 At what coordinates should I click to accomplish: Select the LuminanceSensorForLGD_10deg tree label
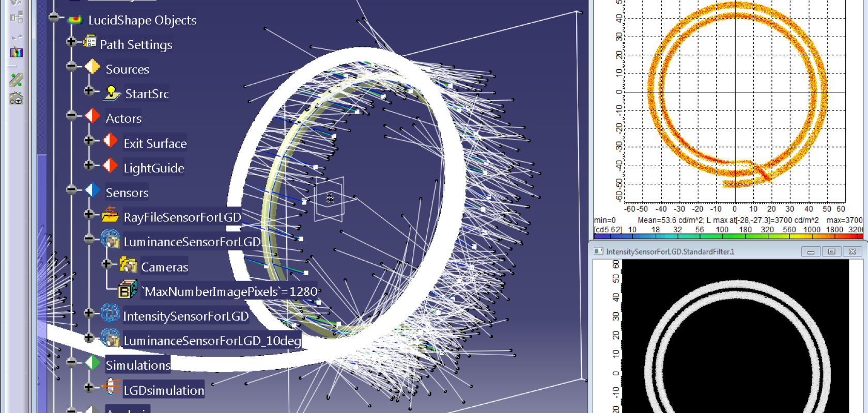(x=212, y=341)
